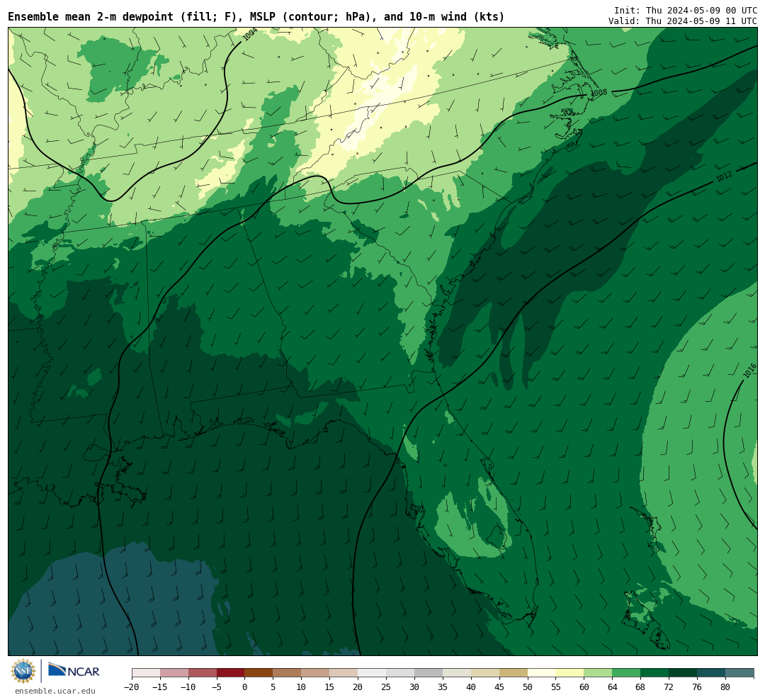Pick the 64 to 68 green swatch
The width and height of the screenshot is (765, 700).
627,673
